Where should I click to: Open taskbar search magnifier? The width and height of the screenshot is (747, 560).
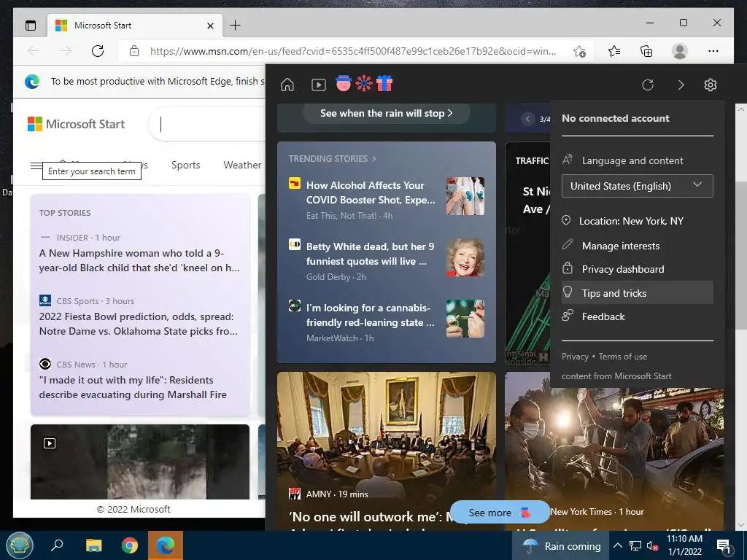tap(57, 545)
